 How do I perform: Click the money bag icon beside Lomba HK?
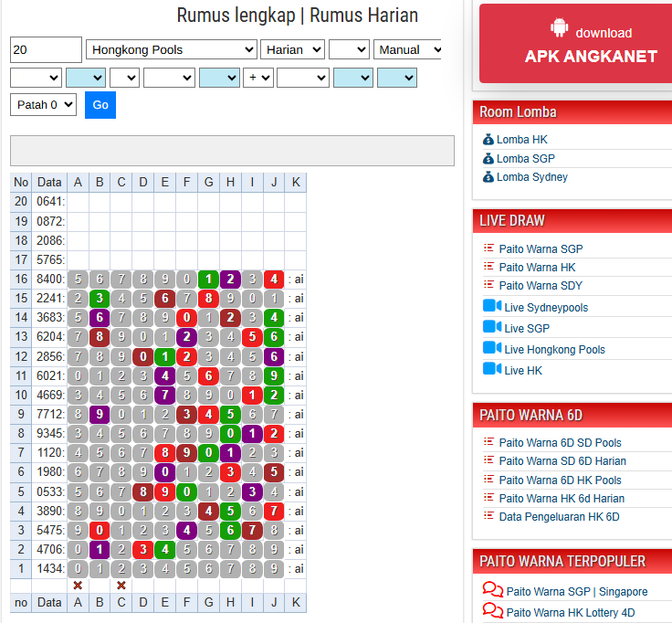pos(488,140)
